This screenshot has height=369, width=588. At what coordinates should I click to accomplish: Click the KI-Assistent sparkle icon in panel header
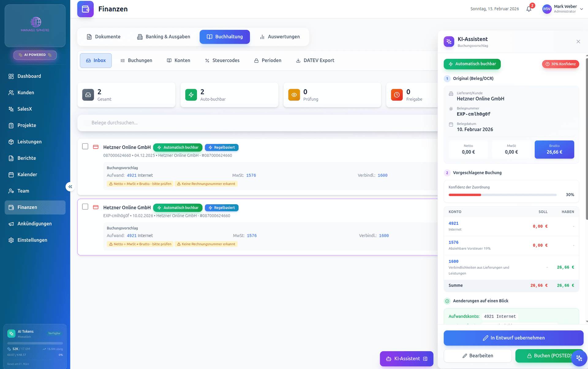(449, 42)
